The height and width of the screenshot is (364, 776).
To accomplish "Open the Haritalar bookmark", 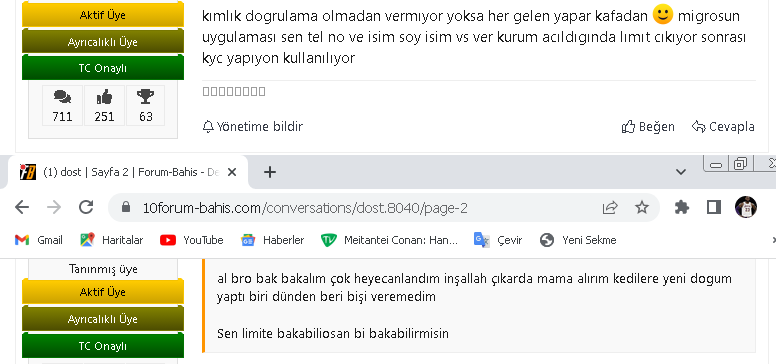I will tap(112, 240).
